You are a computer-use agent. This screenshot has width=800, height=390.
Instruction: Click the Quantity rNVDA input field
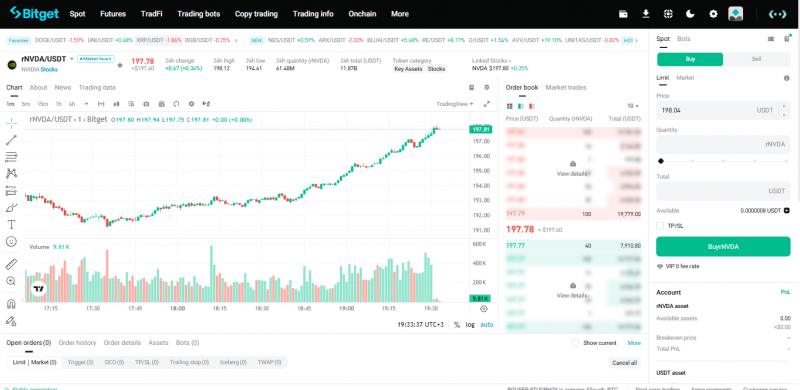click(x=723, y=144)
